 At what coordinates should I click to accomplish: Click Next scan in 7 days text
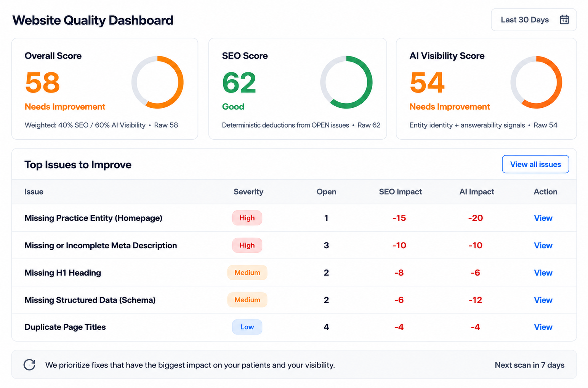[529, 365]
